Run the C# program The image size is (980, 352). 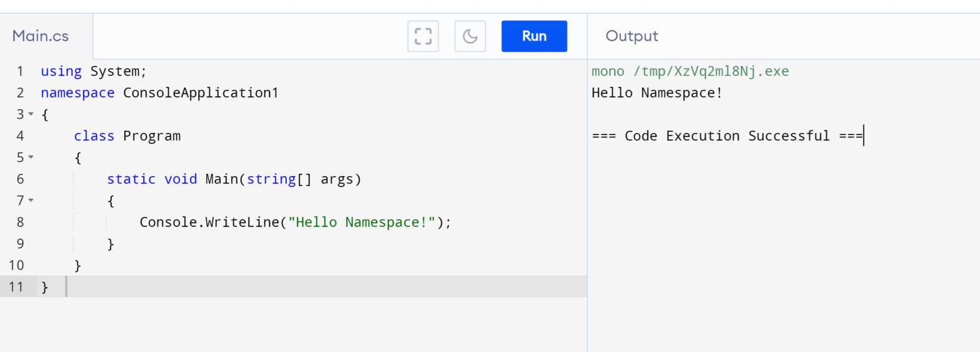pyautogui.click(x=534, y=36)
